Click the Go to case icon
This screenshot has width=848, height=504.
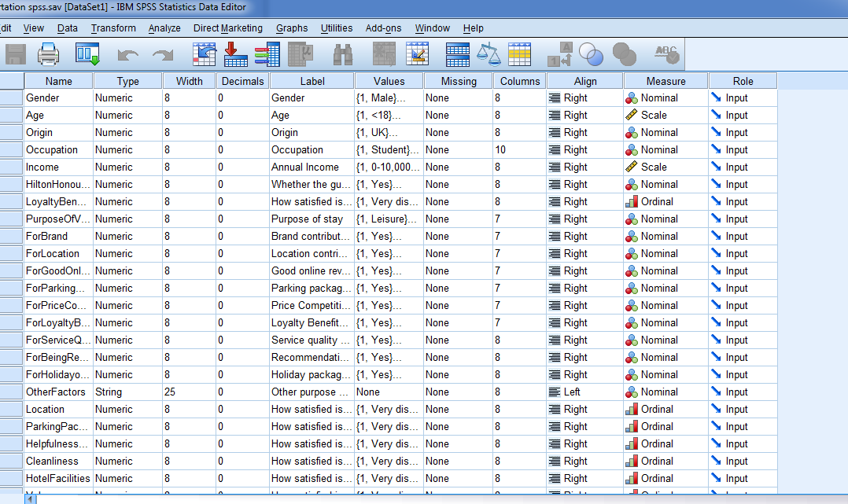pyautogui.click(x=205, y=54)
